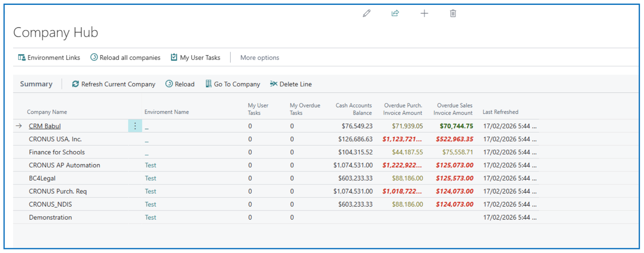The image size is (644, 253).
Task: Open My User Tasks
Action: click(x=195, y=58)
